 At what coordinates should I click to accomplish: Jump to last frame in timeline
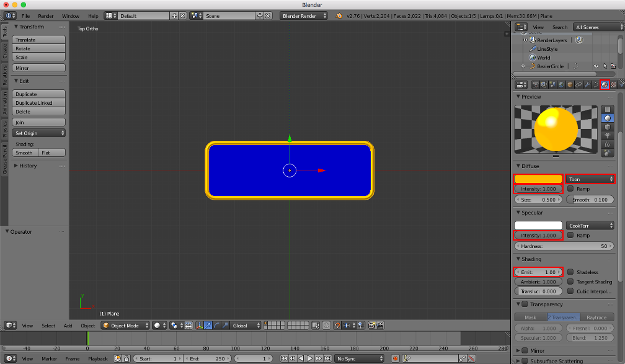point(327,358)
